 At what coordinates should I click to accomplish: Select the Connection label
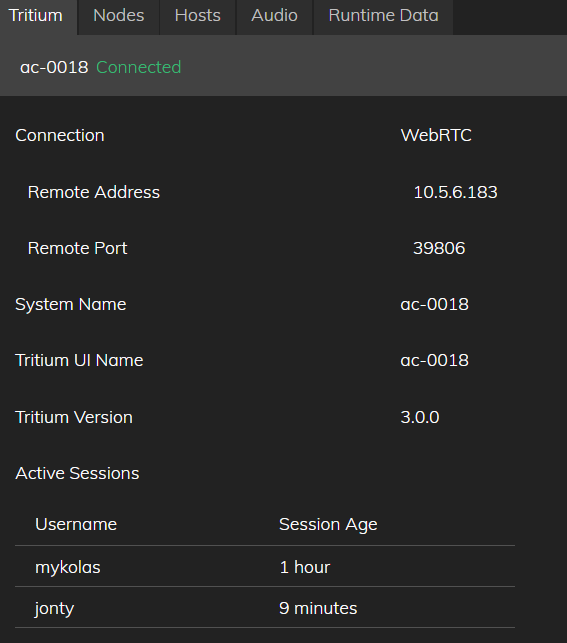click(x=60, y=135)
